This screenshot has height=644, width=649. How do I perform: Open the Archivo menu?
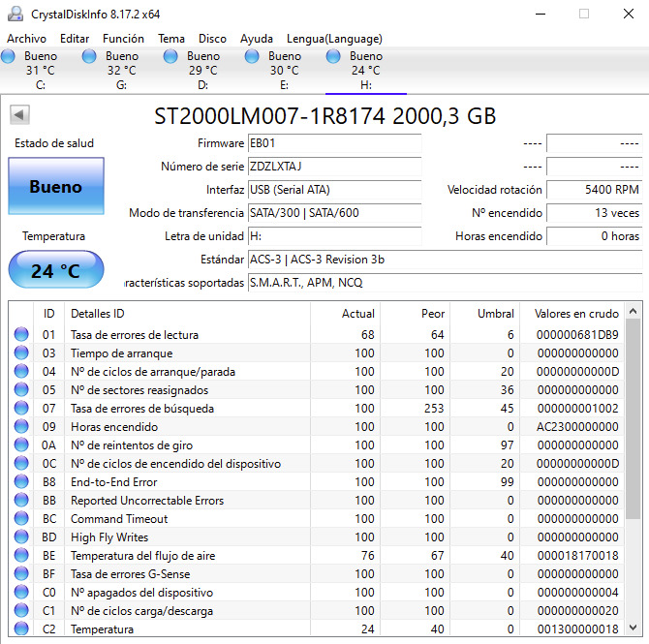(26, 39)
